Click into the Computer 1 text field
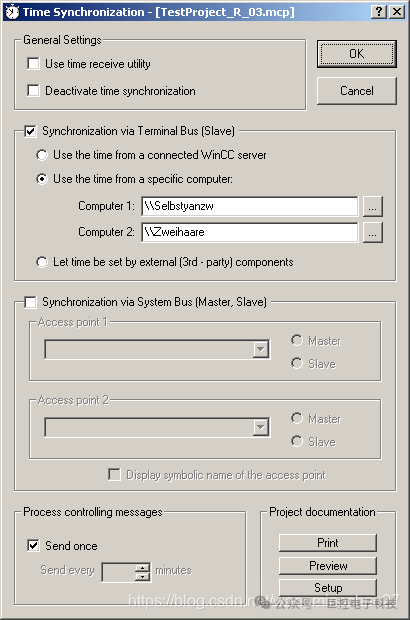This screenshot has height=620, width=410. (x=250, y=206)
